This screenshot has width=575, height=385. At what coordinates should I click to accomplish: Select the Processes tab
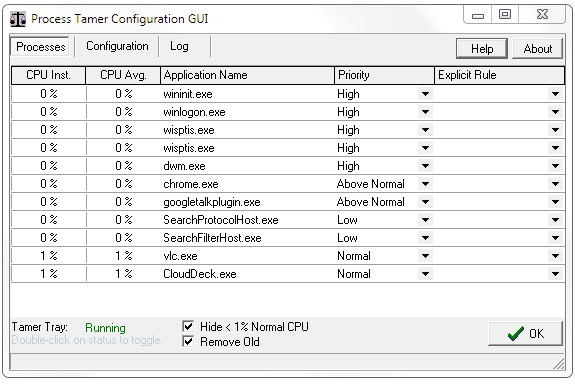(41, 47)
